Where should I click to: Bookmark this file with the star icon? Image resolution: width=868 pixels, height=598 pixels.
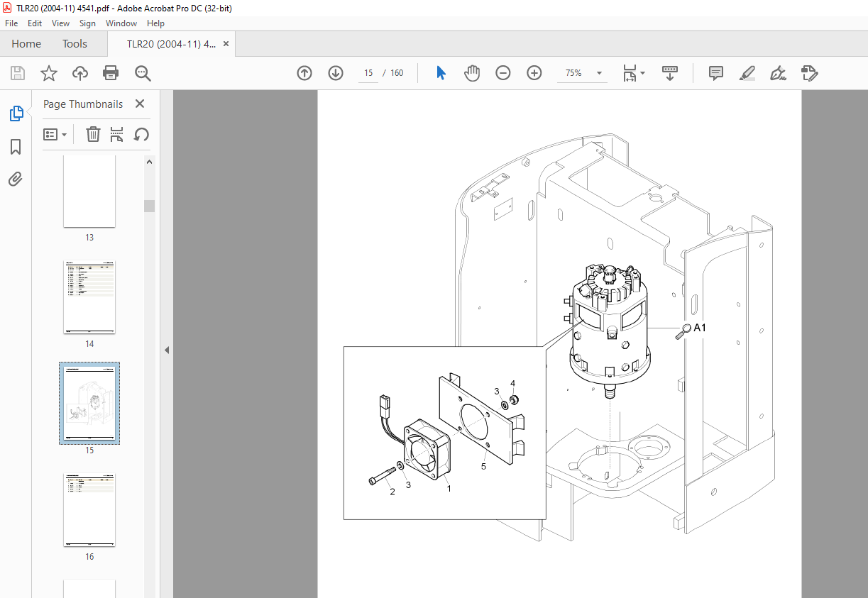pyautogui.click(x=48, y=73)
